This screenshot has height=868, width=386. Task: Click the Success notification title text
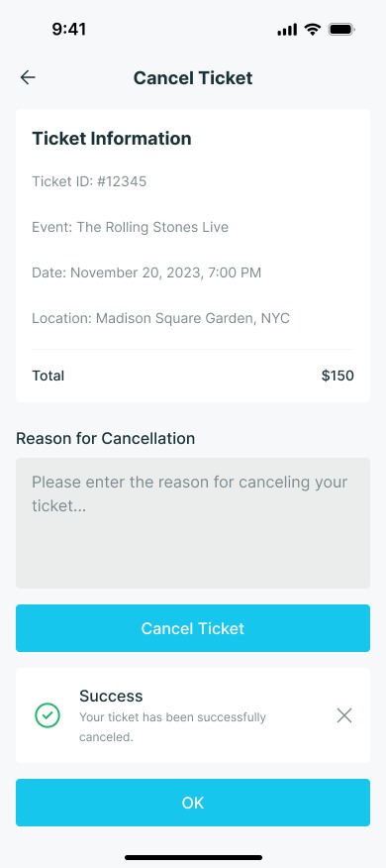(x=111, y=696)
